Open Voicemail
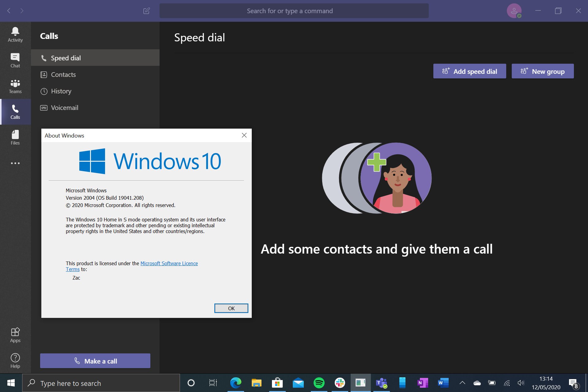 [95, 107]
